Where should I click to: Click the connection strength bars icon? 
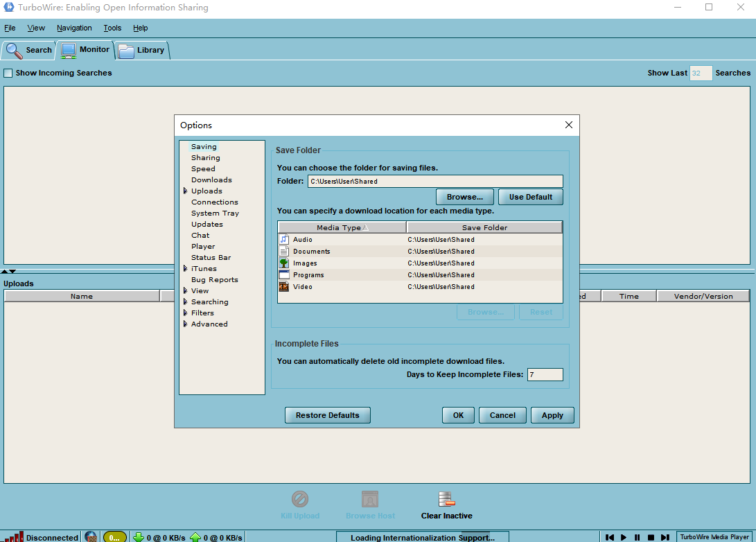[x=15, y=537]
